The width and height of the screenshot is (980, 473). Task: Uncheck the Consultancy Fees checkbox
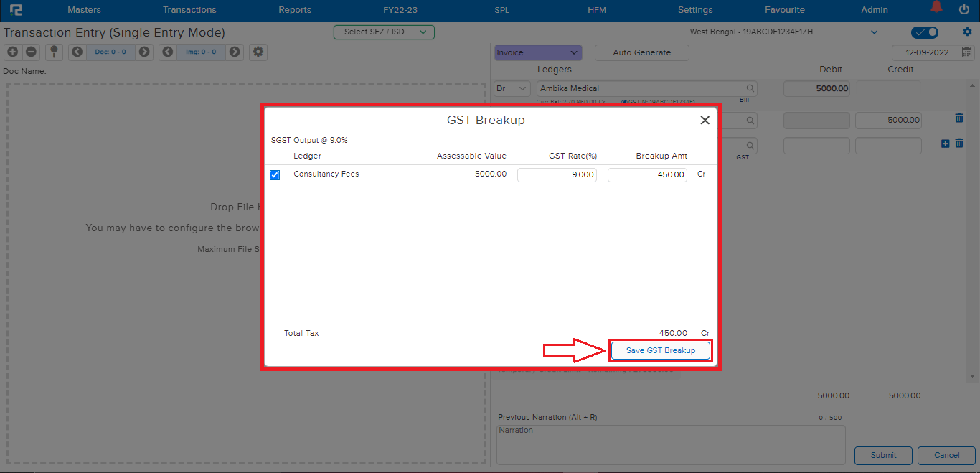[275, 174]
